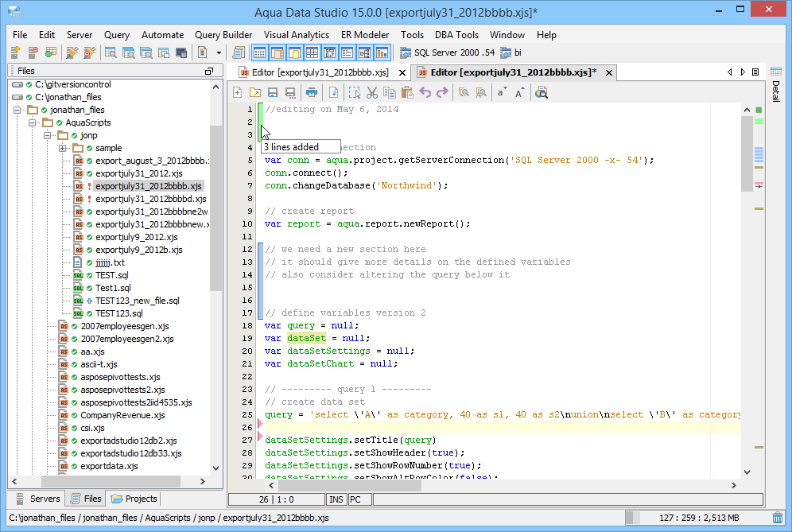This screenshot has width=792, height=532.
Task: Close the modified Editor tab with asterisk
Action: tap(609, 72)
